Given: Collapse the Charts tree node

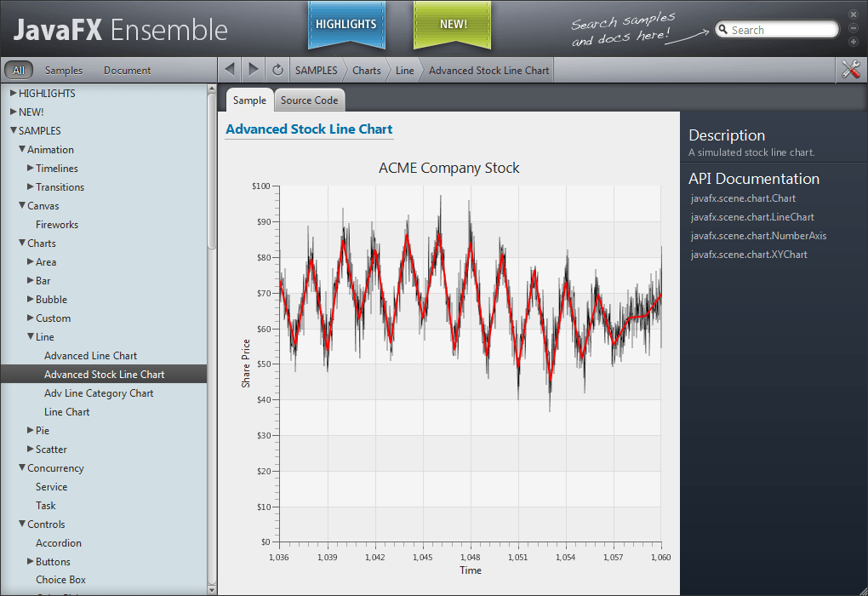Looking at the screenshot, I should pos(22,243).
